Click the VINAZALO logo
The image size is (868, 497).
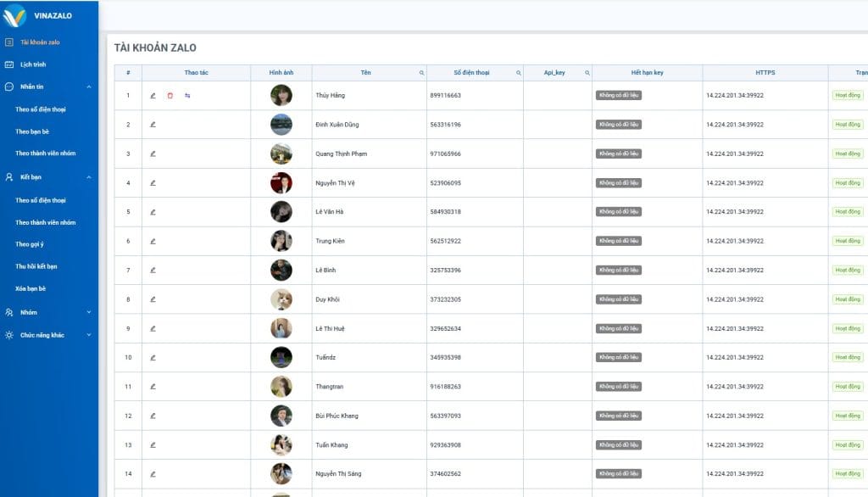(x=38, y=15)
